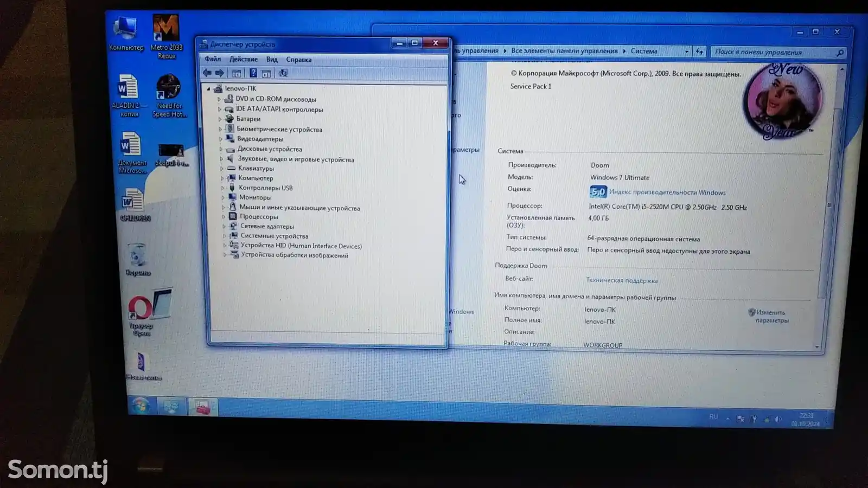Expand Дисковые устройства node
This screenshot has width=868, height=488.
(221, 149)
